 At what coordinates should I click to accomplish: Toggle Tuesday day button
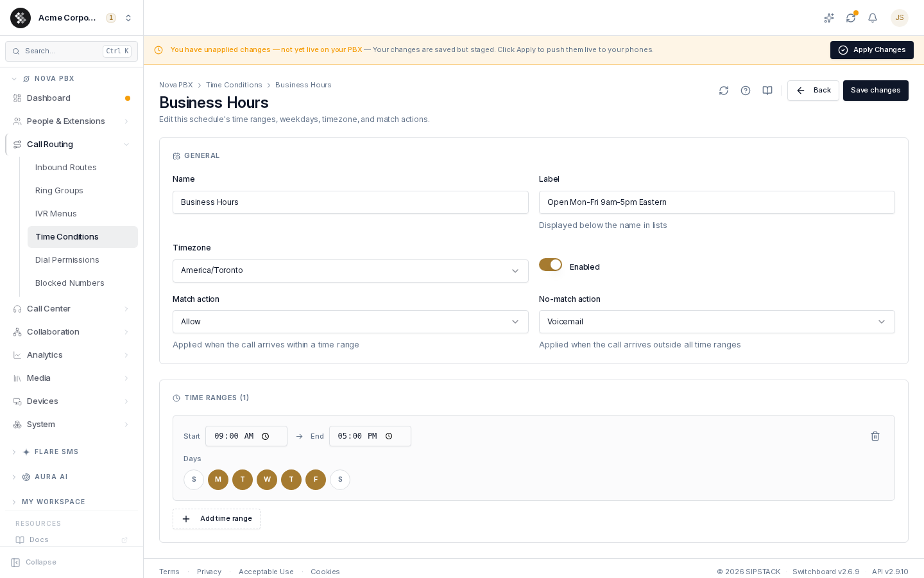click(x=243, y=480)
